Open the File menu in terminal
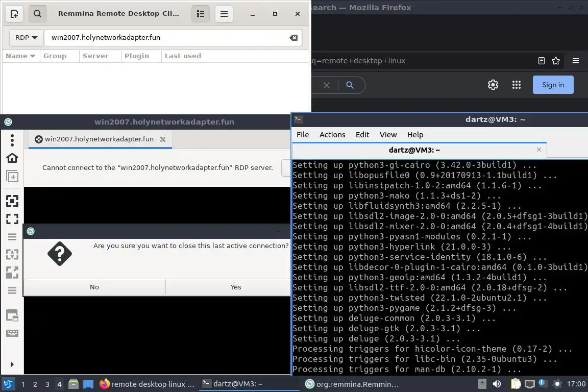 [303, 135]
